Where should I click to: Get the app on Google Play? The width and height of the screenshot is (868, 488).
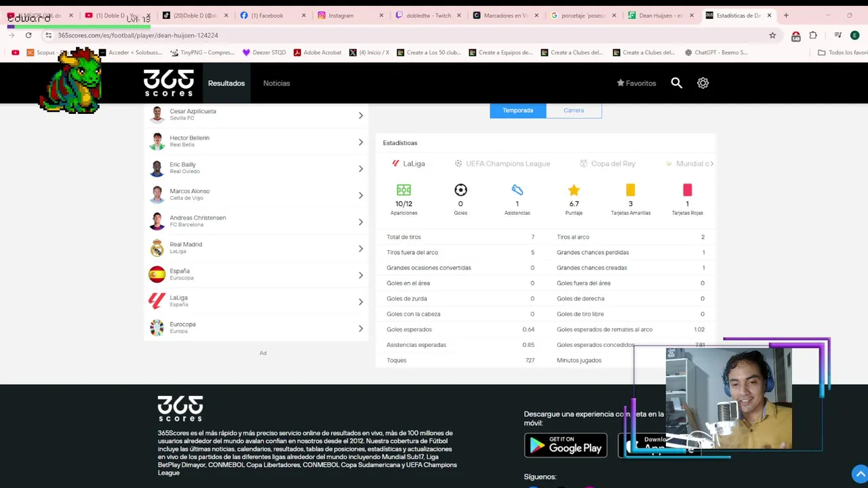coord(565,445)
